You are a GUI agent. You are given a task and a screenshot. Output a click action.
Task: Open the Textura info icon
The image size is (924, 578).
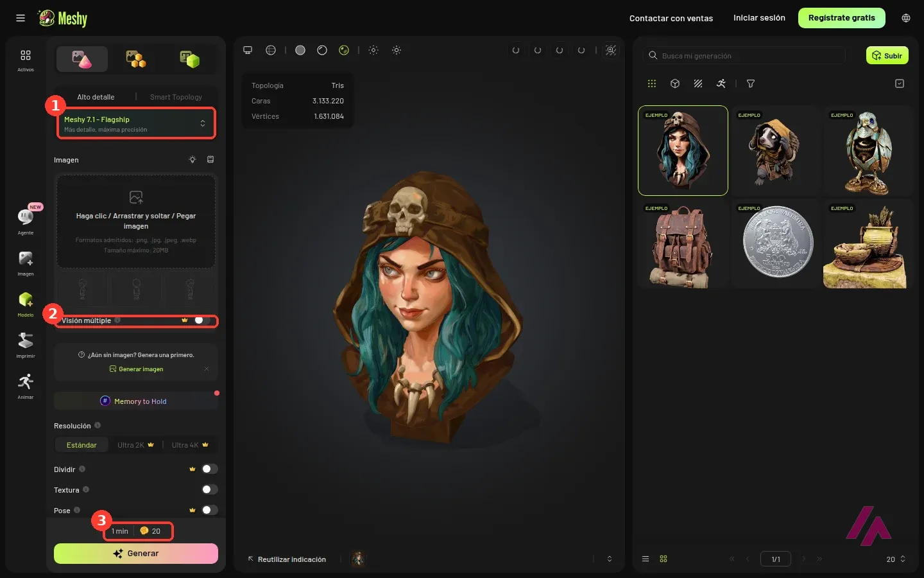(86, 489)
